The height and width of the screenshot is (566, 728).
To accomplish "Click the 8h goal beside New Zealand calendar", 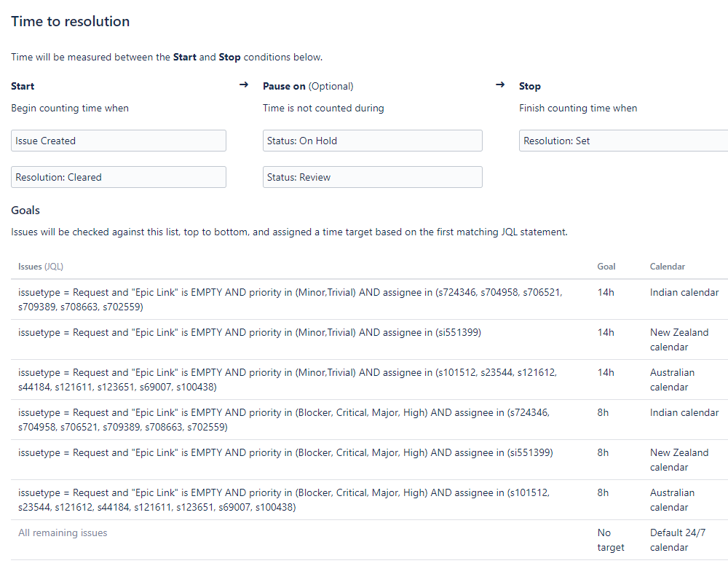I will [603, 452].
